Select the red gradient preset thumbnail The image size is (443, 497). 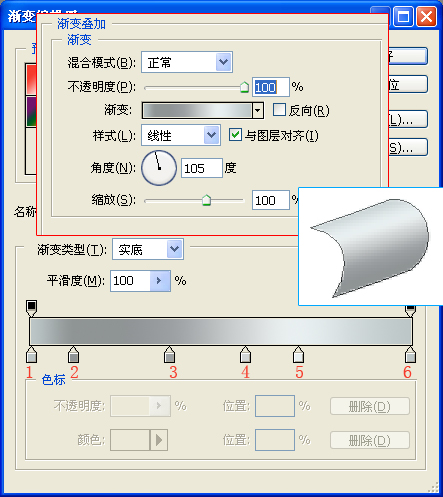31,79
